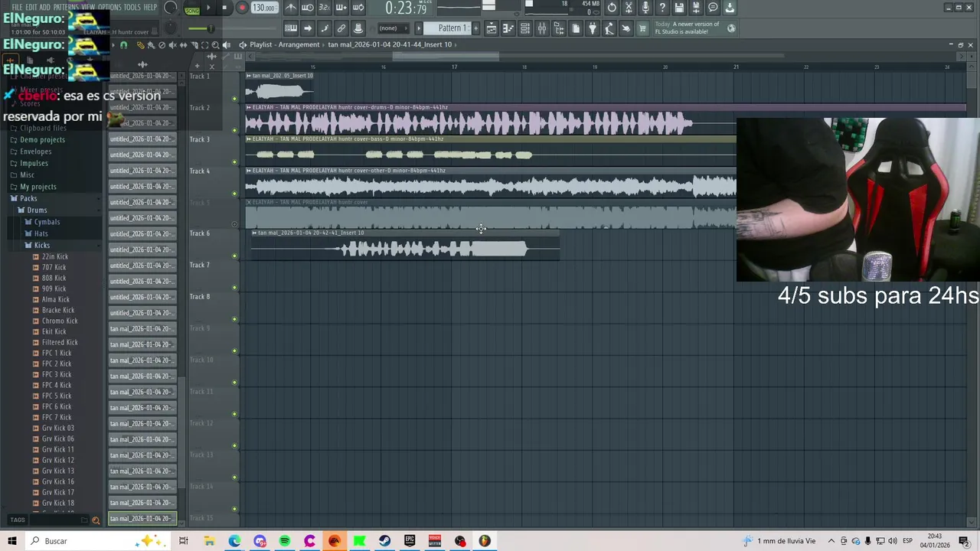Open the mixer icon

tap(542, 28)
